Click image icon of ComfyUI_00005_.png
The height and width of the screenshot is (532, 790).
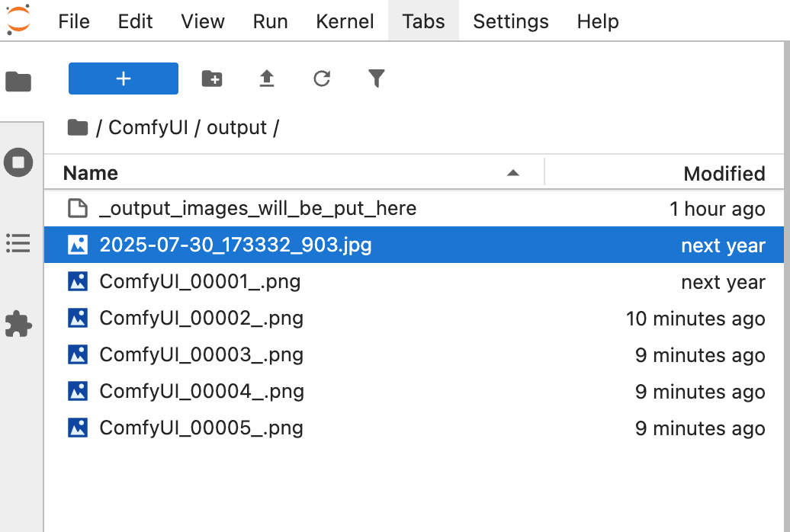coord(78,428)
